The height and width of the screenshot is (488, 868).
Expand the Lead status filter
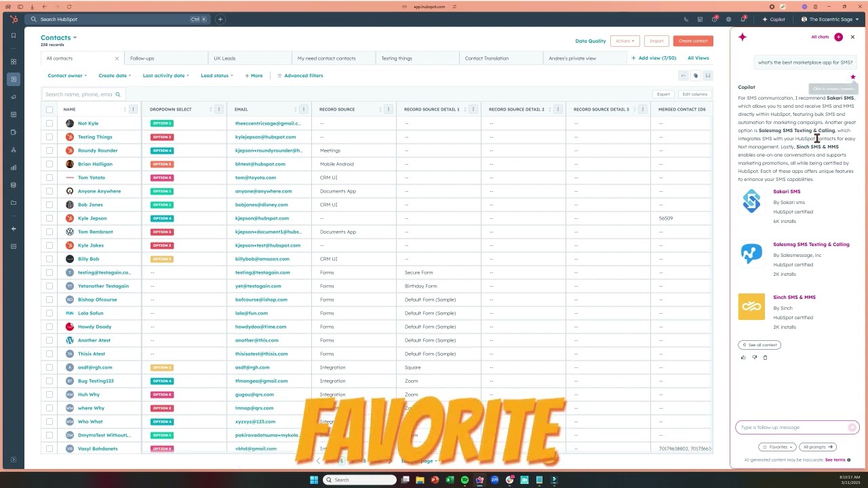point(217,76)
